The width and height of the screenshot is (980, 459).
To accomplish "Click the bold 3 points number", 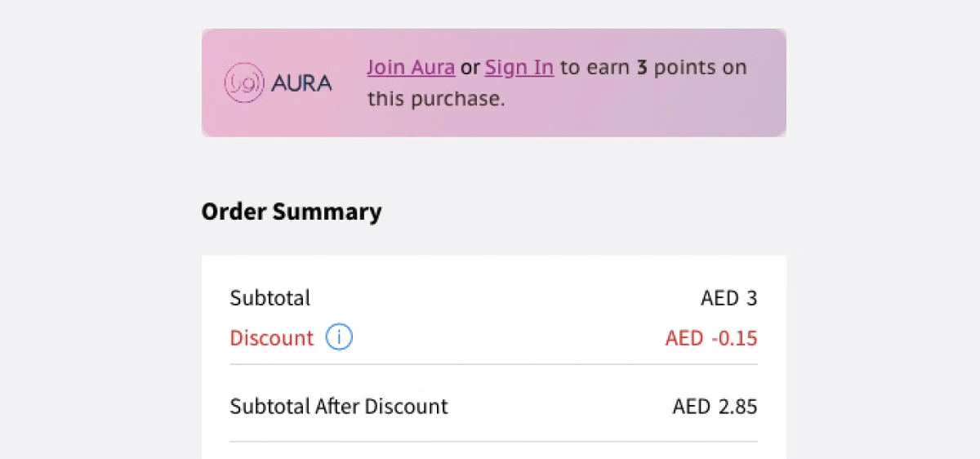I will coord(642,67).
